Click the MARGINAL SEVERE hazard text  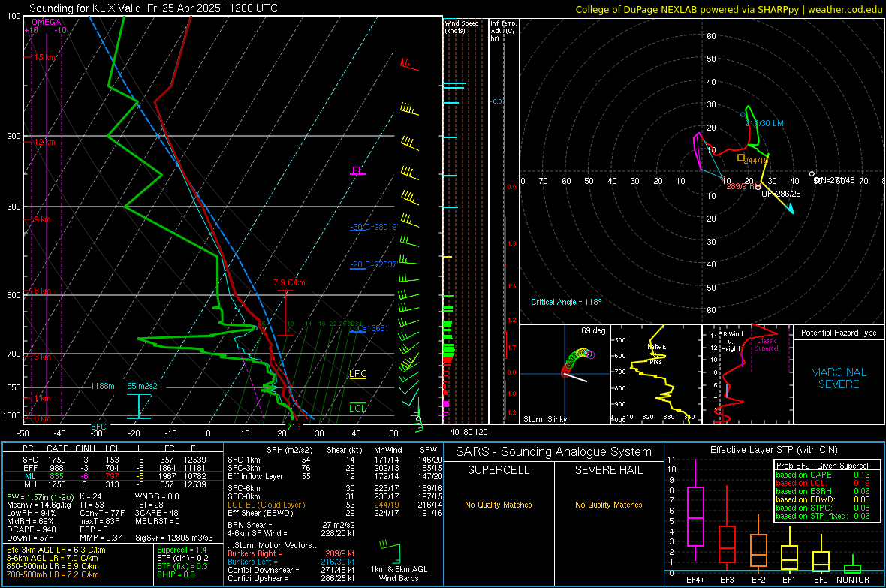[839, 378]
